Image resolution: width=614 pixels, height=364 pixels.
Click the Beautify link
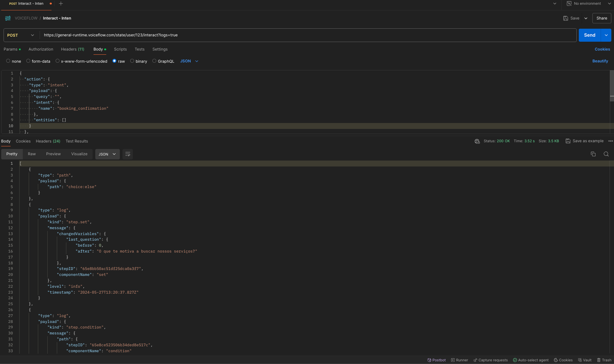tap(600, 61)
